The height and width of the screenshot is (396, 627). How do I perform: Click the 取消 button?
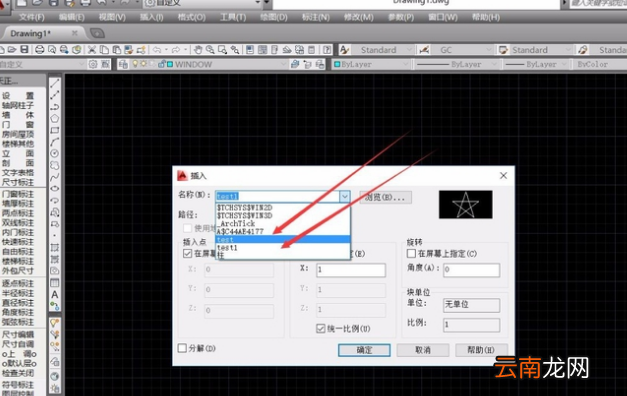tap(423, 350)
